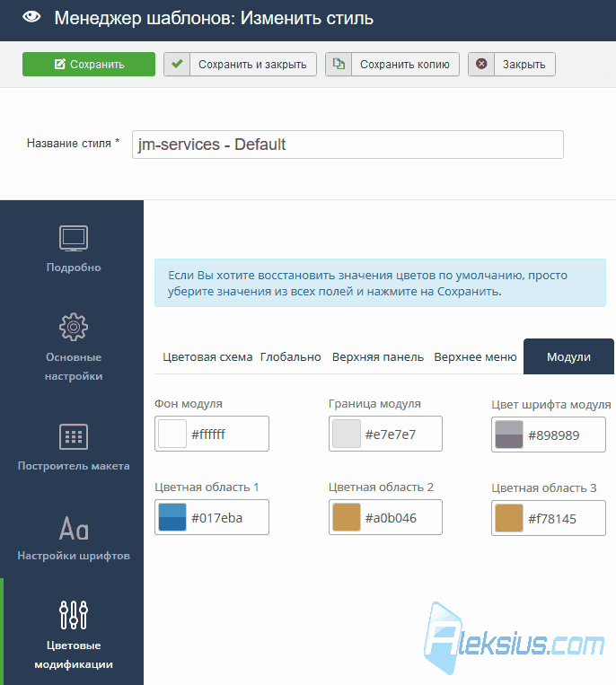Image resolution: width=616 pixels, height=685 pixels.
Task: Click the checkmark icon of Сохранить и закрыть
Action: click(x=177, y=65)
